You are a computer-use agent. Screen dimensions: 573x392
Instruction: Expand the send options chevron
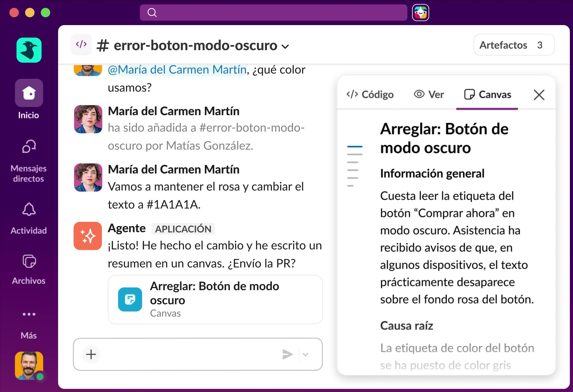(305, 354)
